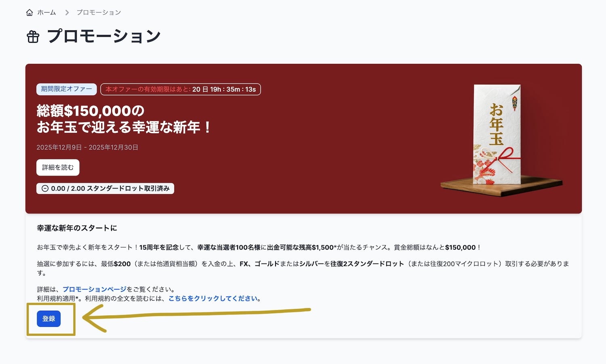Click the 15周年を記念して description paragraph
The image size is (606, 364).
[x=259, y=247]
